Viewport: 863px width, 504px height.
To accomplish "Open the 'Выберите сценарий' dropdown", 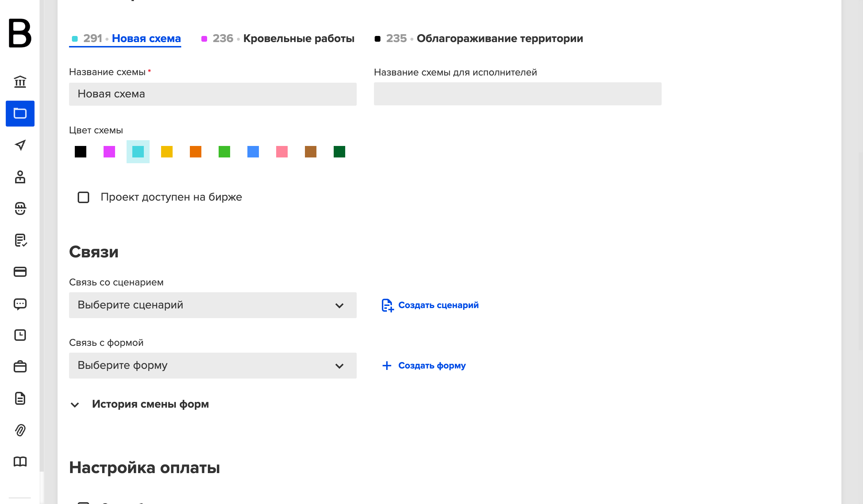I will 213,305.
